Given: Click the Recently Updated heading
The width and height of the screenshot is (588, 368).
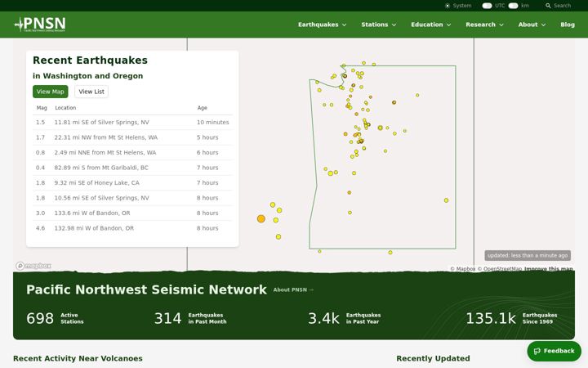Looking at the screenshot, I should pyautogui.click(x=433, y=359).
